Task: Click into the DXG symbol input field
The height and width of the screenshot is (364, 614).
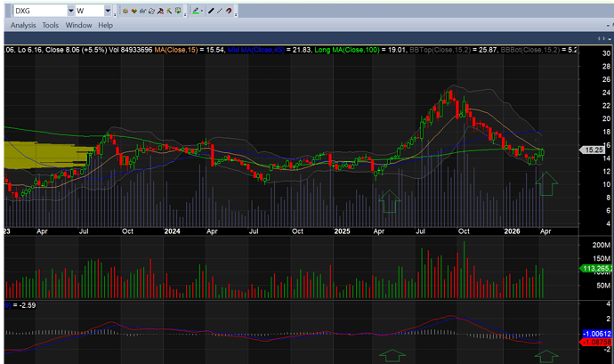Action: (x=36, y=11)
